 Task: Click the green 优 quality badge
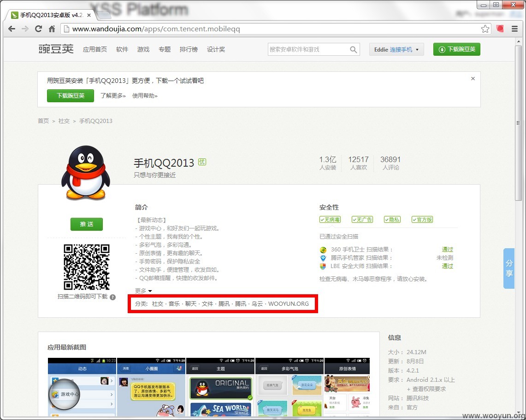click(x=202, y=162)
